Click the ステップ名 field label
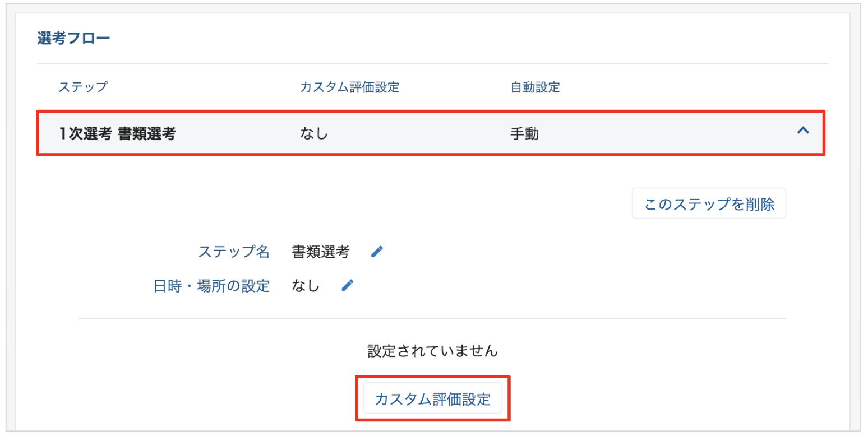The image size is (868, 436). pos(234,252)
